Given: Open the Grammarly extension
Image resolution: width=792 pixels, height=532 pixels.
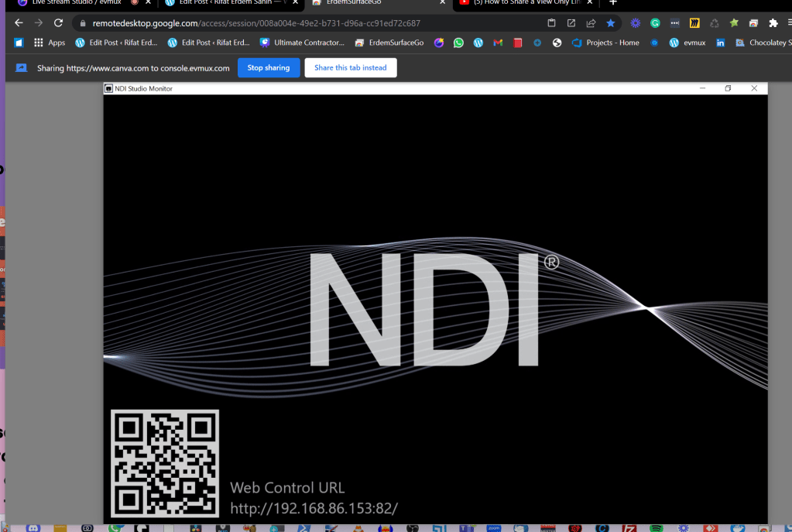Looking at the screenshot, I should pos(655,22).
